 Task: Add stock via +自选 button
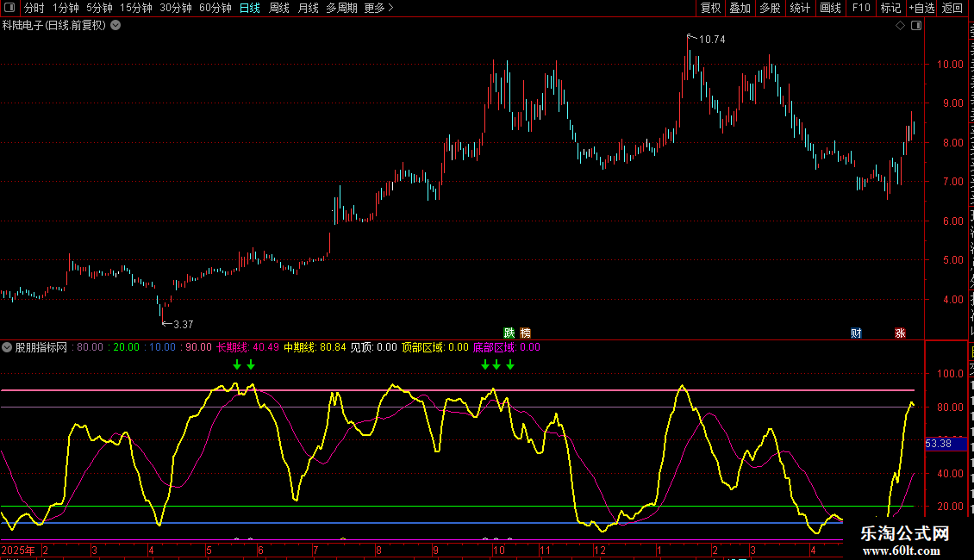click(x=921, y=8)
